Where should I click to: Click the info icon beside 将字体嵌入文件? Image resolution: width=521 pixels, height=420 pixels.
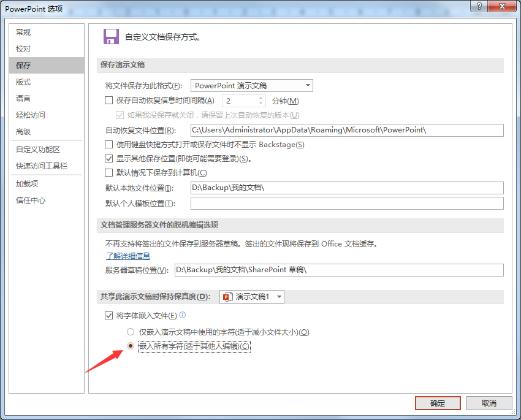click(x=183, y=315)
